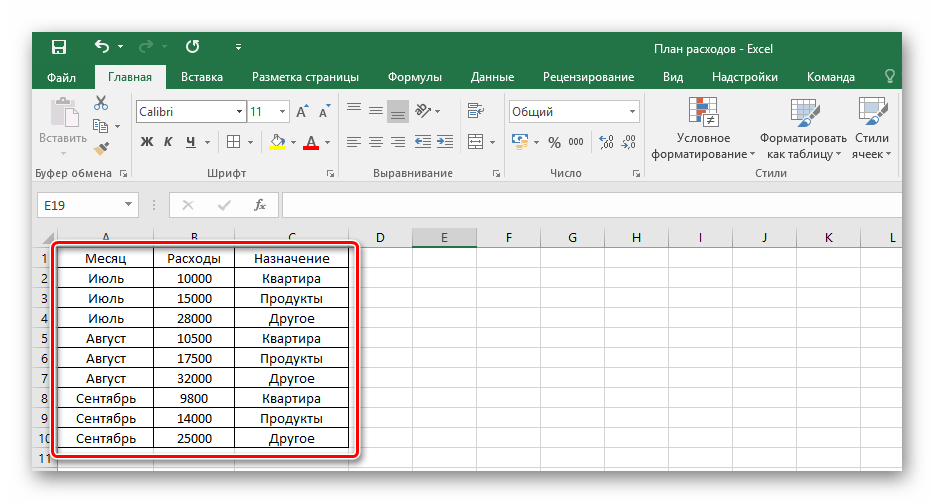Click the Increase Font Size icon
934x503 pixels.
pyautogui.click(x=301, y=112)
